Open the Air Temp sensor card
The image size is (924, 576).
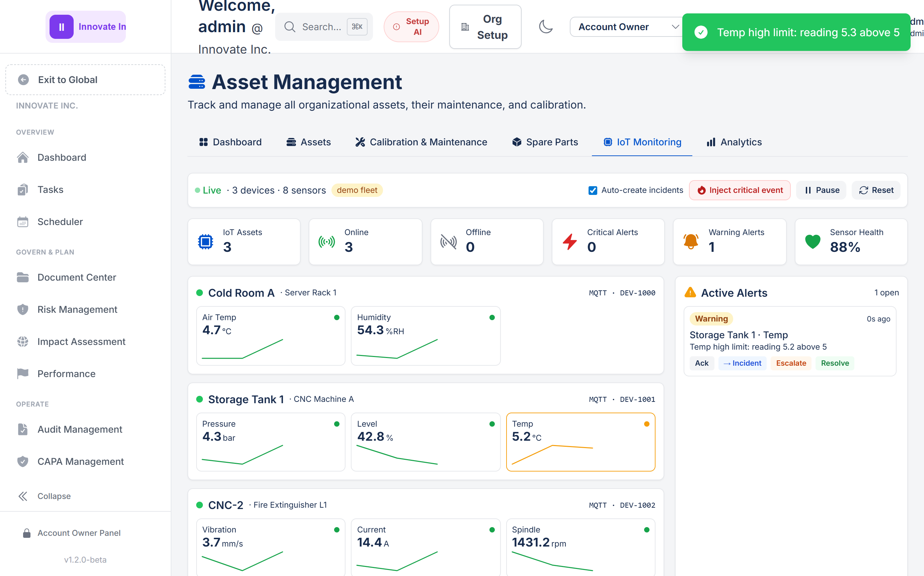point(271,336)
